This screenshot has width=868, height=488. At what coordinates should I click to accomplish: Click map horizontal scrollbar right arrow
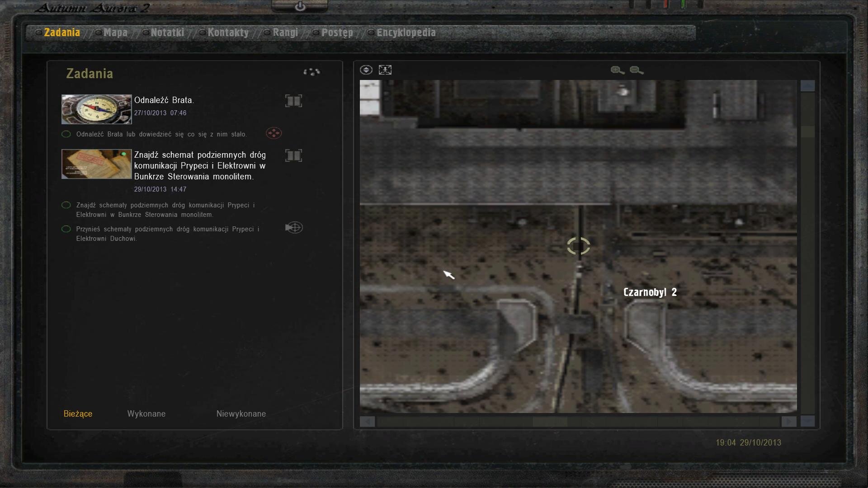point(789,422)
